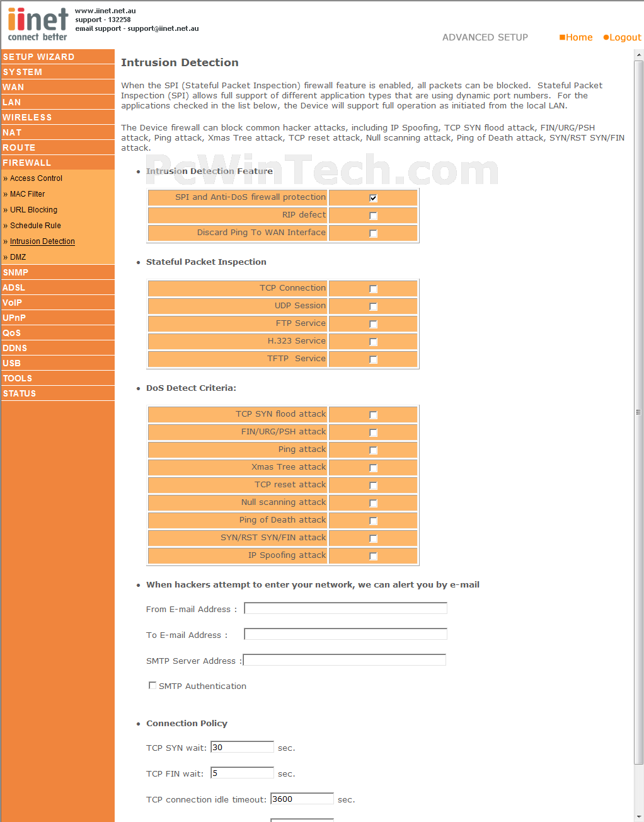Open Schedule Rule submenu link

(35, 226)
